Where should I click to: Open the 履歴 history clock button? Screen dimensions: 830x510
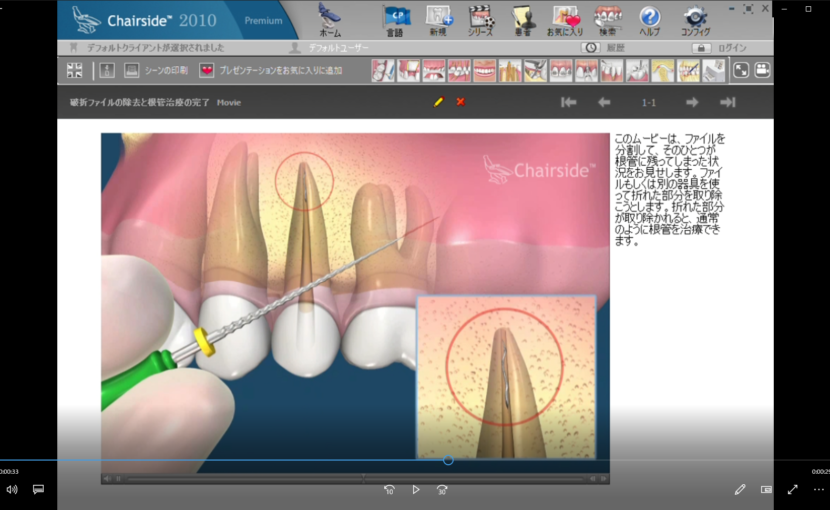(x=603, y=48)
